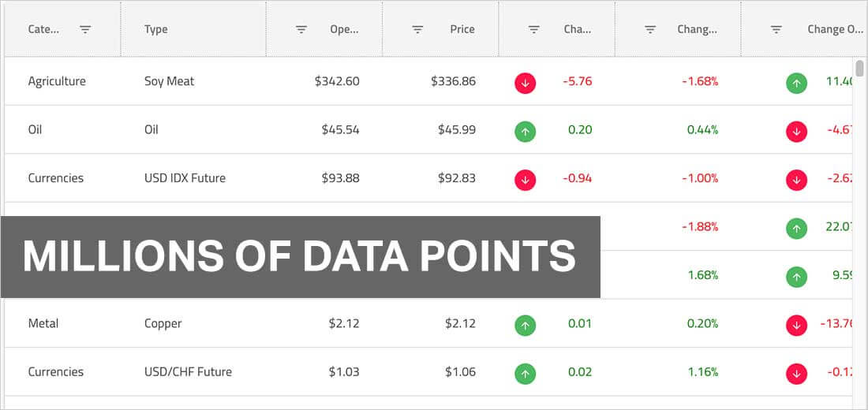Select the $45.99 price cell in Oil row
This screenshot has width=868, height=410.
coord(457,129)
